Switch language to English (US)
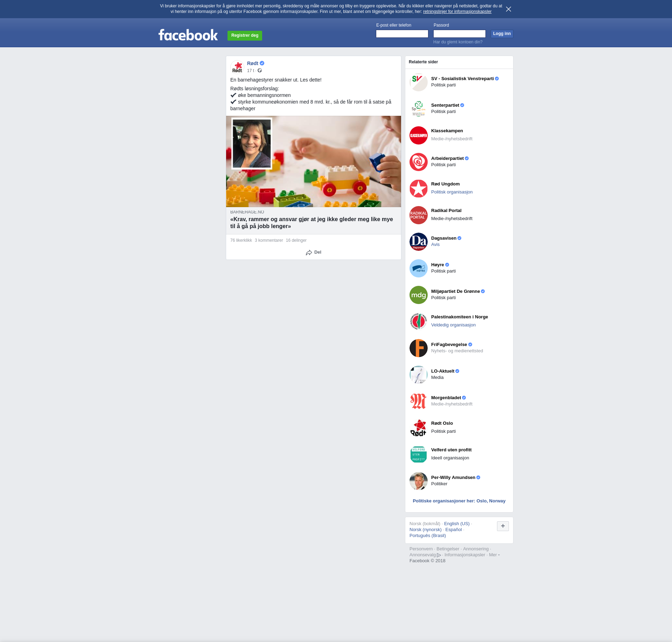 (457, 524)
